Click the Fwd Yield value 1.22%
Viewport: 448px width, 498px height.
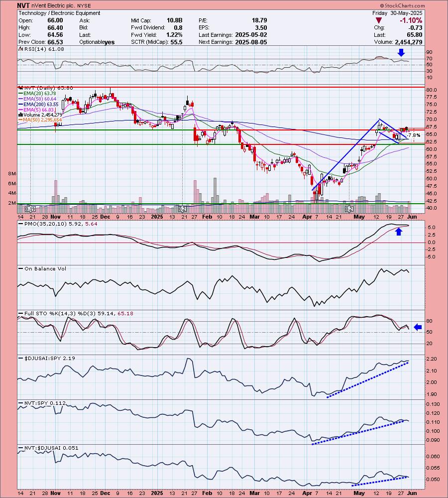[174, 35]
